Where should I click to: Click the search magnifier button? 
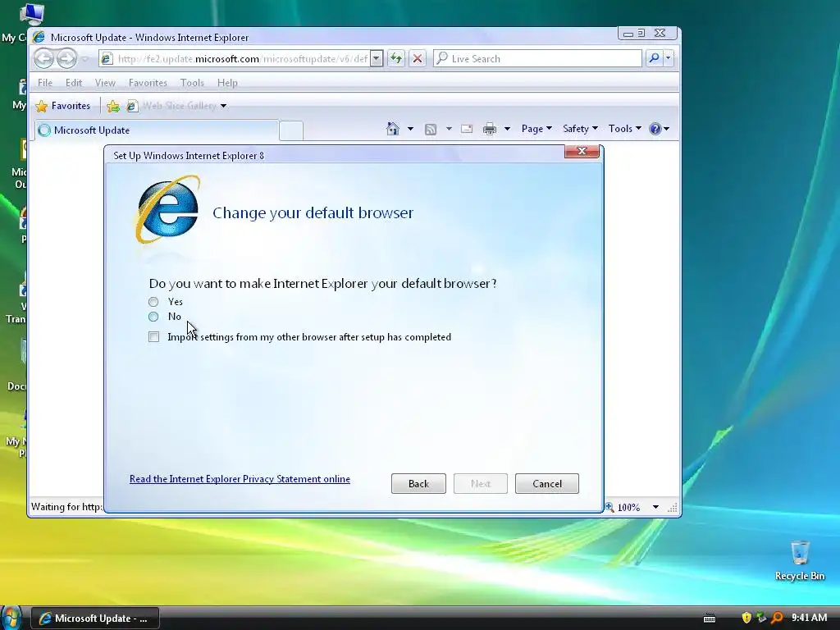[x=654, y=58]
